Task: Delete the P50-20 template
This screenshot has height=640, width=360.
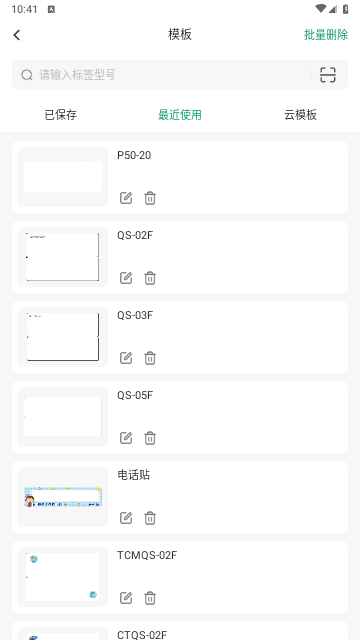Action: point(150,198)
